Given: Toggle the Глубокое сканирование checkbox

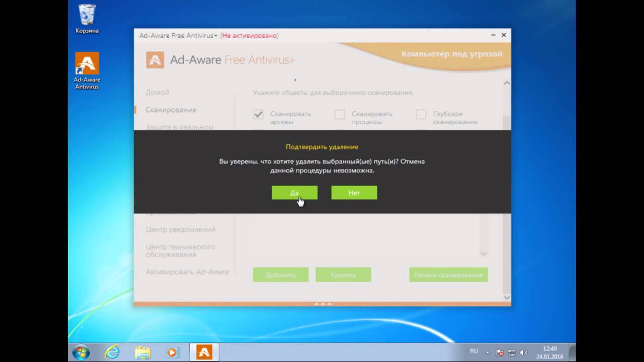Looking at the screenshot, I should pos(421,114).
